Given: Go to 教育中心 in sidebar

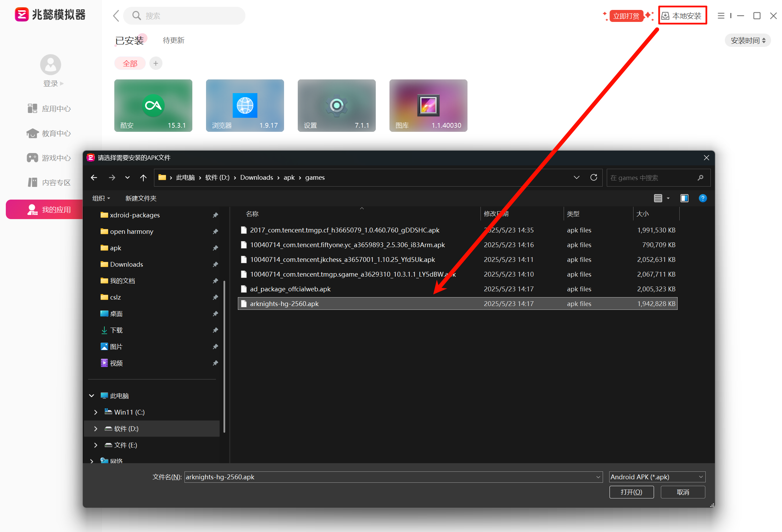Looking at the screenshot, I should pyautogui.click(x=49, y=134).
